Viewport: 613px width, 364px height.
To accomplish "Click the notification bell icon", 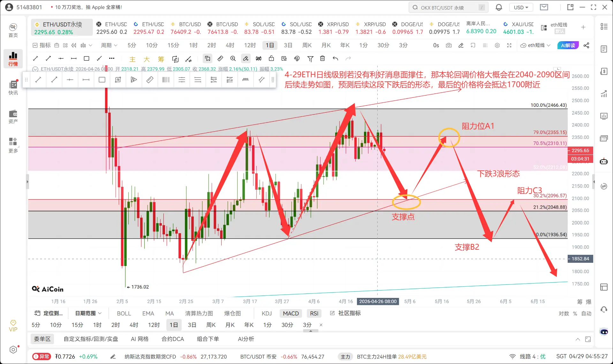I will click(x=499, y=7).
